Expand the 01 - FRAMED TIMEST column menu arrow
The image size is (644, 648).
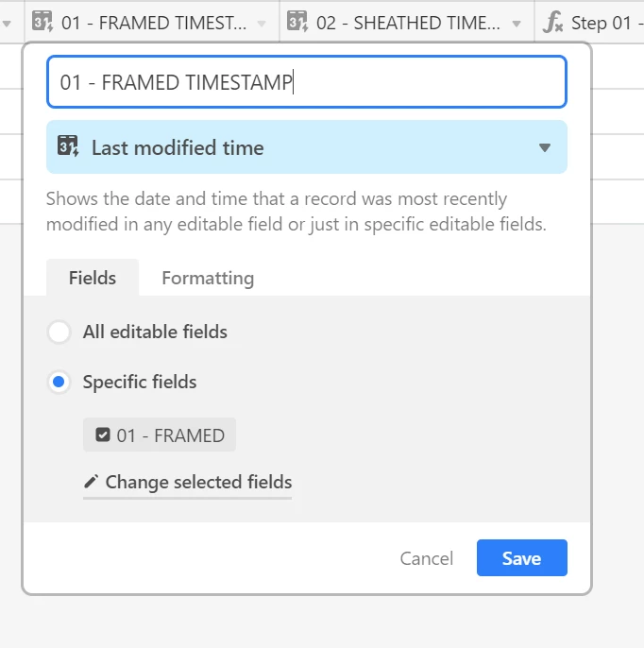(x=262, y=23)
